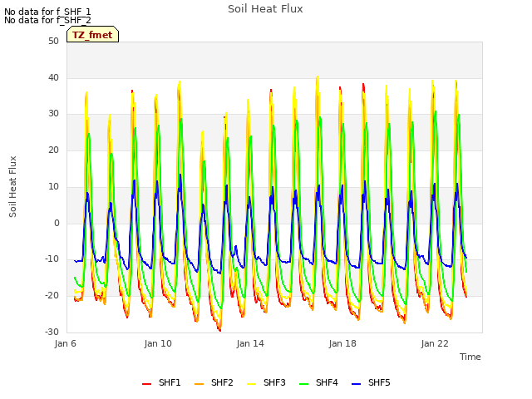Select the TZ_fmet annotation label
This screenshot has height=399, width=532.
pos(92,34)
